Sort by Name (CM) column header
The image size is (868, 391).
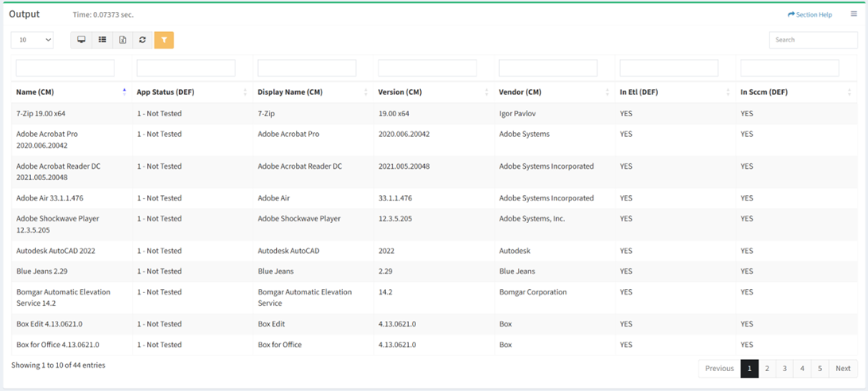72,92
